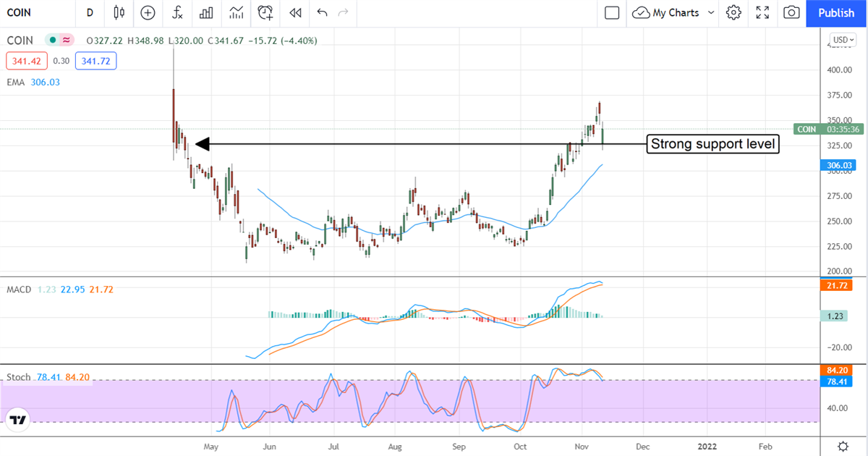The width and height of the screenshot is (868, 456).
Task: Undo the last chart action
Action: pos(322,13)
